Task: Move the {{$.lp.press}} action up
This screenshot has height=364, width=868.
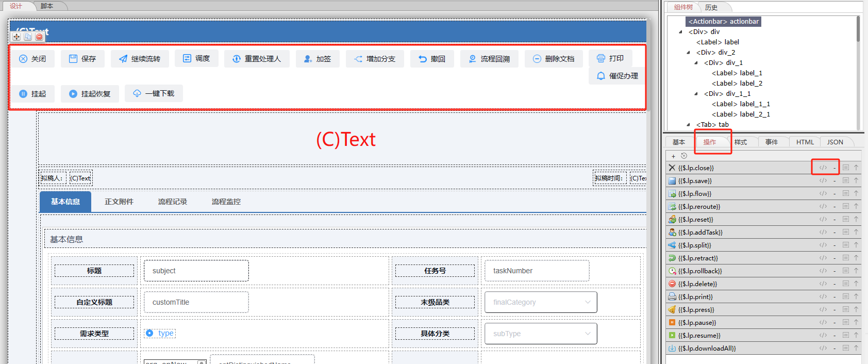Action: tap(856, 309)
